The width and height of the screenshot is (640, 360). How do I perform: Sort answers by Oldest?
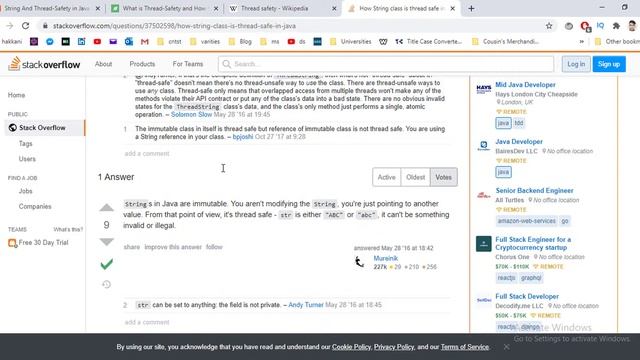[416, 177]
